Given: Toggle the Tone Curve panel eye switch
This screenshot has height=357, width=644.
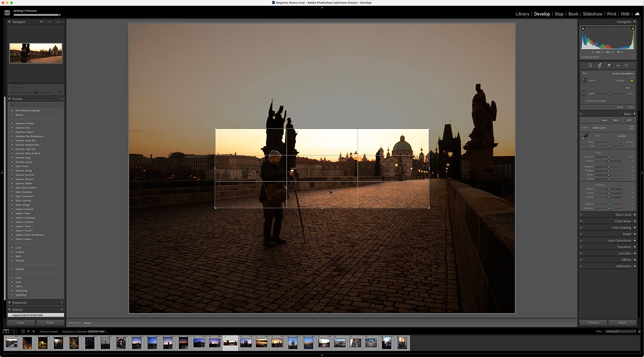Looking at the screenshot, I should point(581,215).
